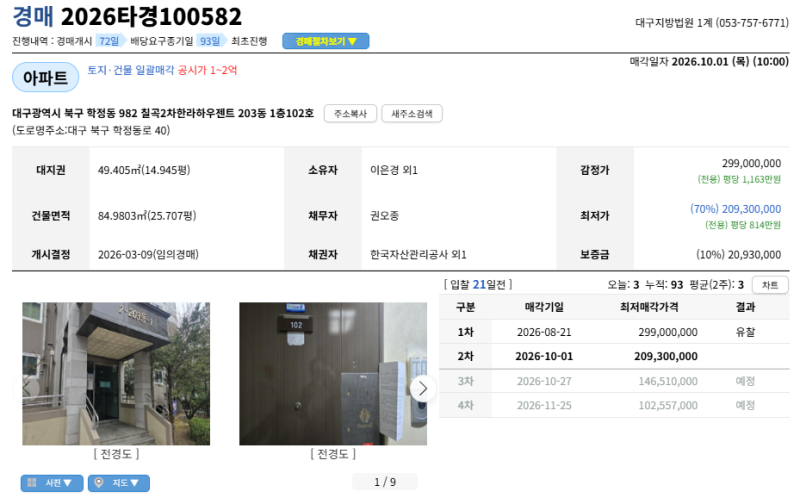The height and width of the screenshot is (504, 800).
Task: Open the 경매절차보기 dropdown button
Action: (326, 41)
